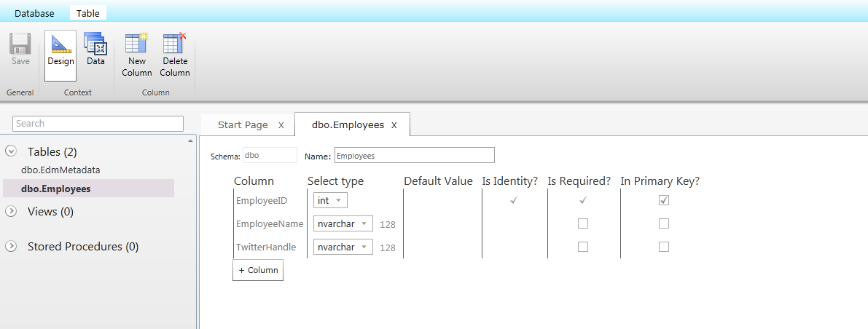Image resolution: width=868 pixels, height=329 pixels.
Task: Collapse the Tables (2) tree section
Action: 11,151
